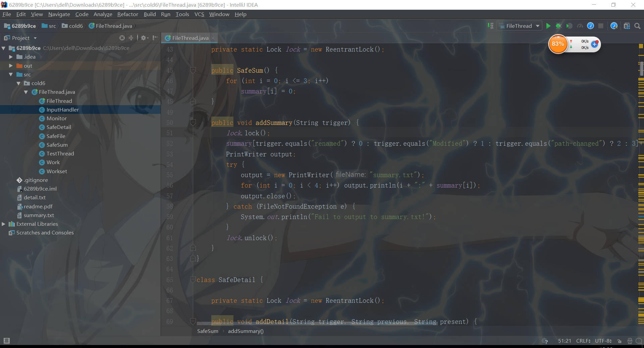Start debugging with the green bug icon

click(x=558, y=26)
